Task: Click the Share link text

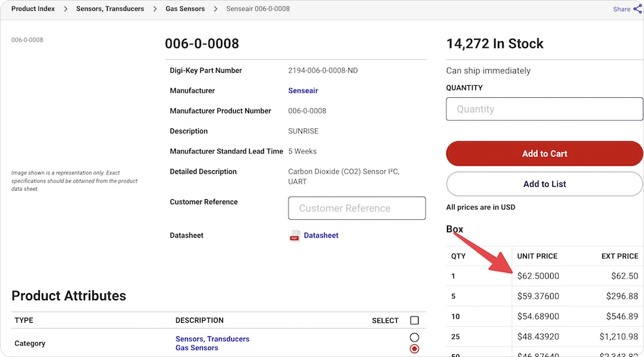Action: tap(621, 9)
